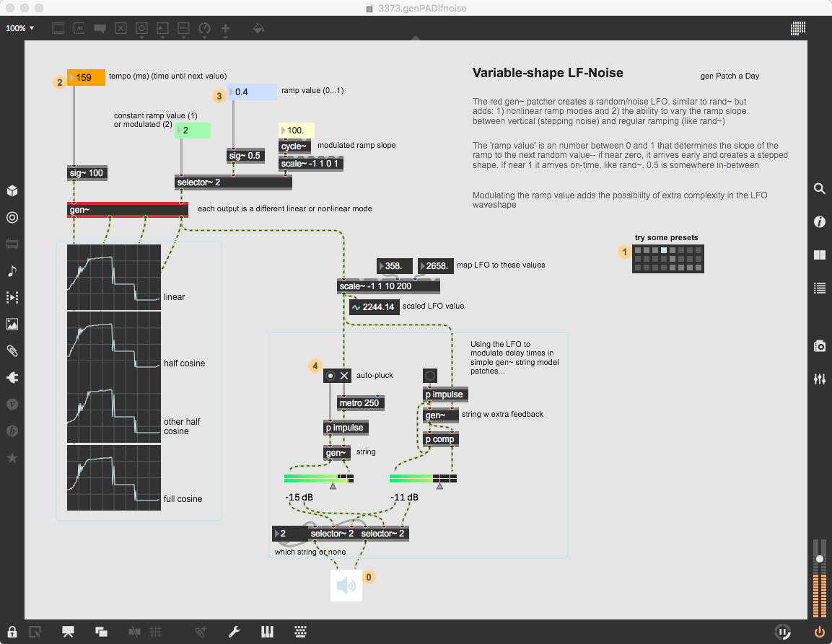Open the star Favorites in left sidebar

coord(12,457)
